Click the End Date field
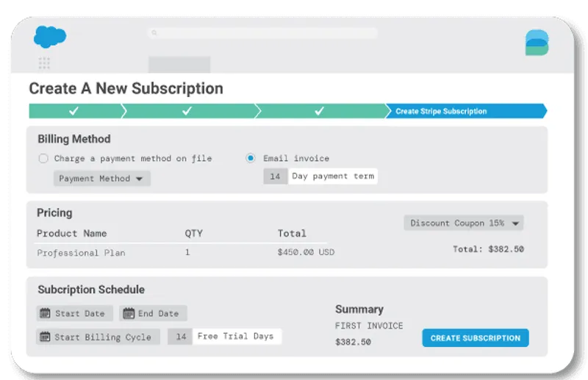Screen dimensions: 588x380 pos(153,313)
